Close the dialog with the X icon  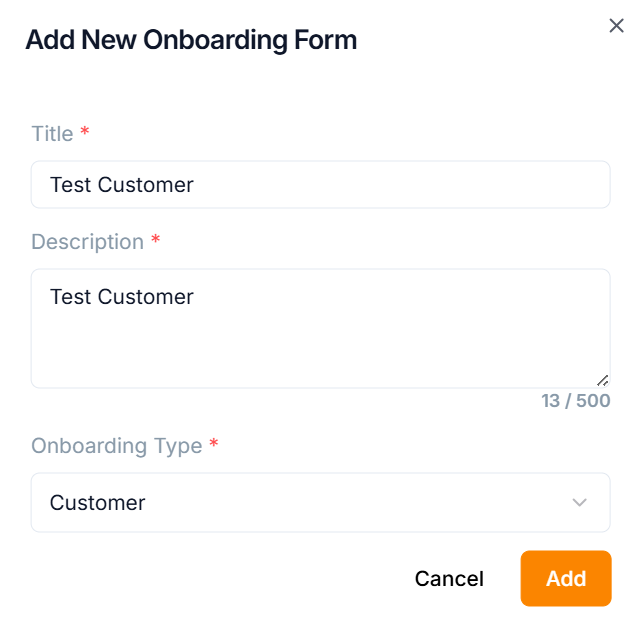pyautogui.click(x=616, y=26)
